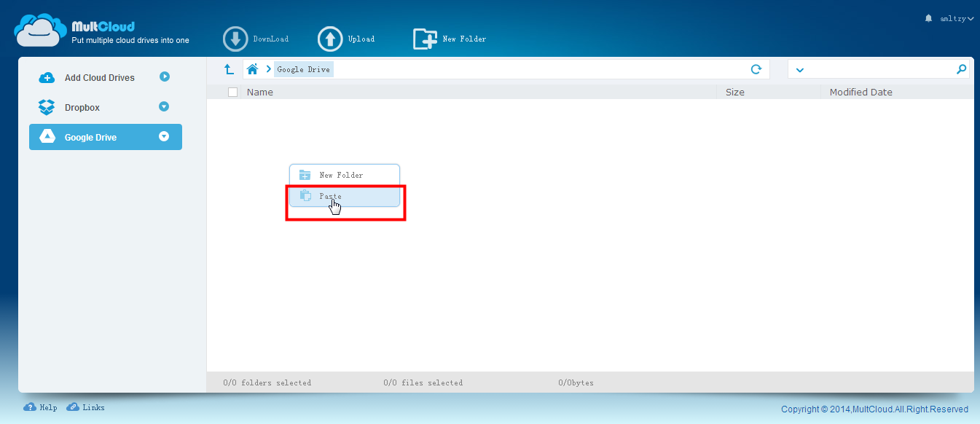Click the MultCloud copyright text
980x424 pixels.
[x=875, y=409]
